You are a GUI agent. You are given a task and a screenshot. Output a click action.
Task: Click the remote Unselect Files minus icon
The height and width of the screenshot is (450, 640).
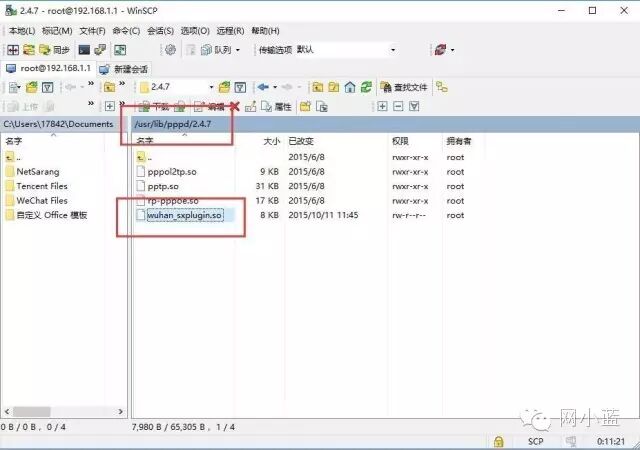[398, 107]
